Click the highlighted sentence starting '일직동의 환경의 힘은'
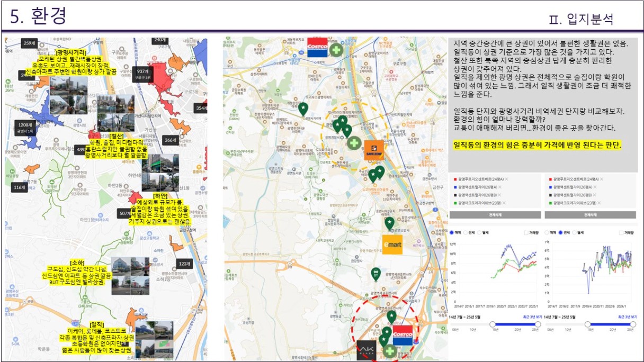Screen dimensions: 644x362 click(x=538, y=144)
